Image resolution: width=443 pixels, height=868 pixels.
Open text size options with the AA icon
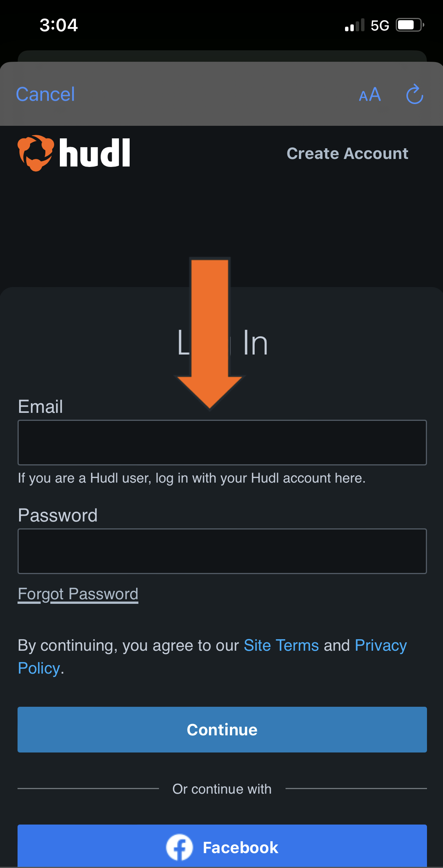[369, 95]
